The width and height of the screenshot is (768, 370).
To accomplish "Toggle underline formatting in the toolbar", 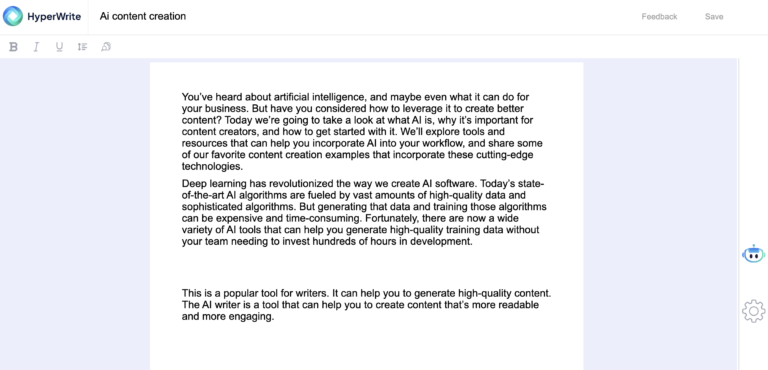I will tap(59, 47).
